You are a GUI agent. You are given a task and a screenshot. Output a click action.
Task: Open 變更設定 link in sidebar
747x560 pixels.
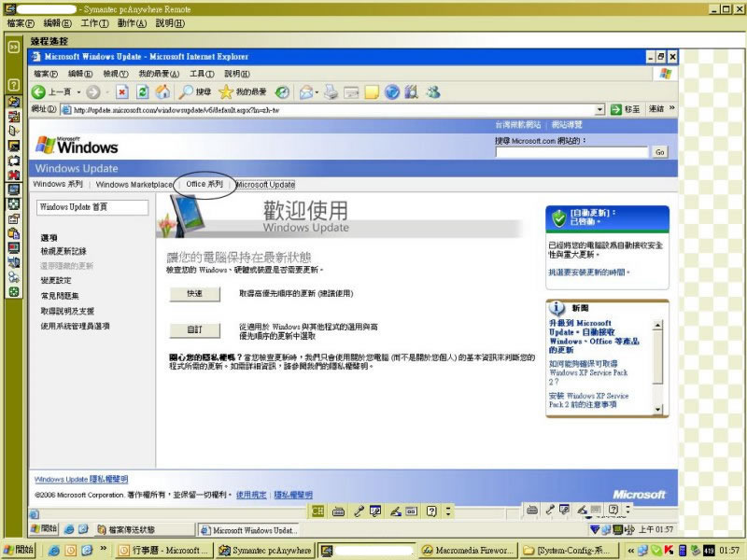point(56,281)
